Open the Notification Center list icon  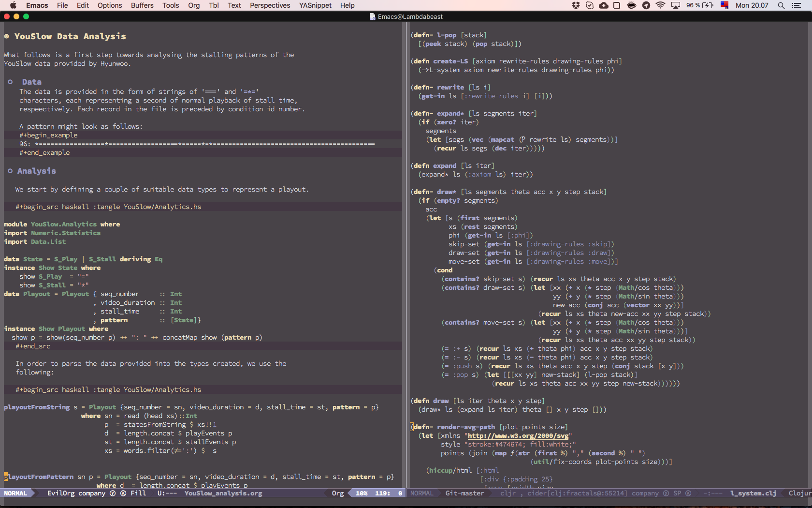(x=797, y=5)
